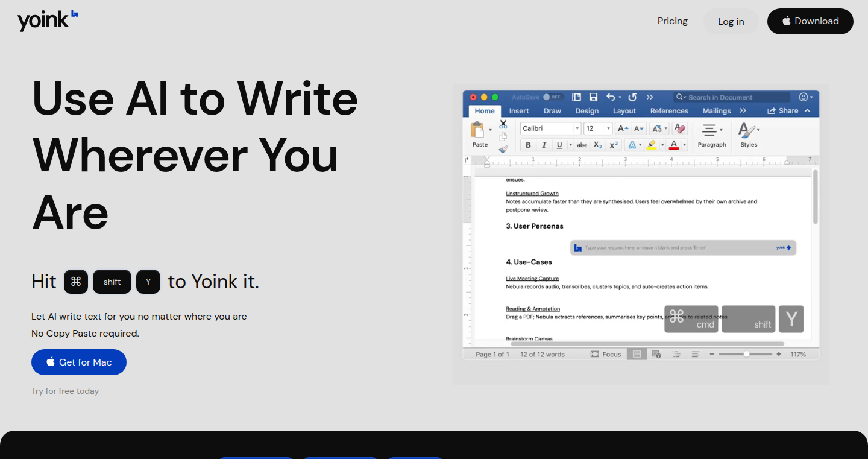Click the Paste clipboard icon
868x459 pixels.
coord(477,130)
